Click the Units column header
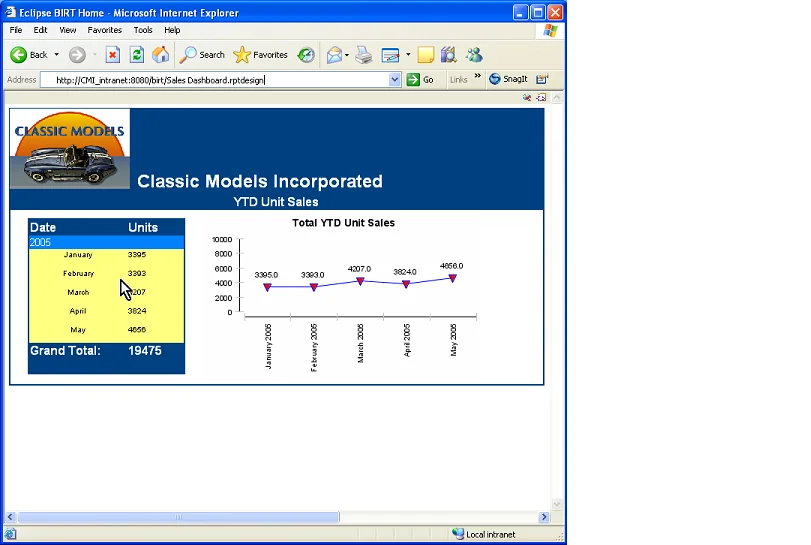This screenshot has width=811, height=545. 143,228
